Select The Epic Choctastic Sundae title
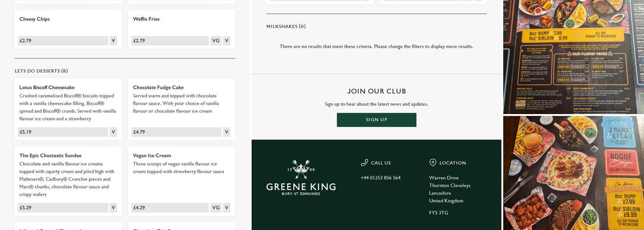Image resolution: width=644 pixels, height=230 pixels. coord(50,155)
